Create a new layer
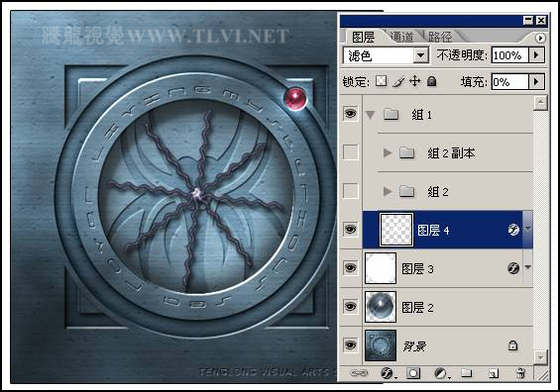Screen dimensions: 560x392 (x=494, y=373)
